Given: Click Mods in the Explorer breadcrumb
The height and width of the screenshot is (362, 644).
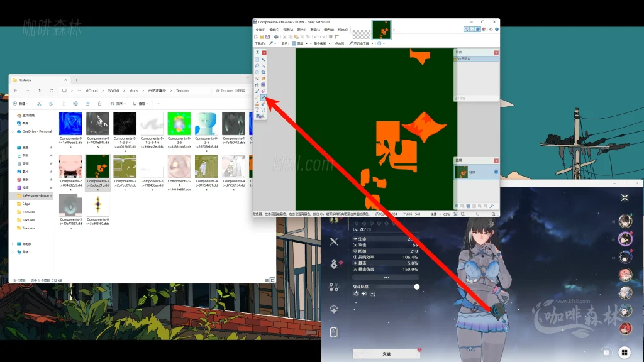Looking at the screenshot, I should click(133, 90).
